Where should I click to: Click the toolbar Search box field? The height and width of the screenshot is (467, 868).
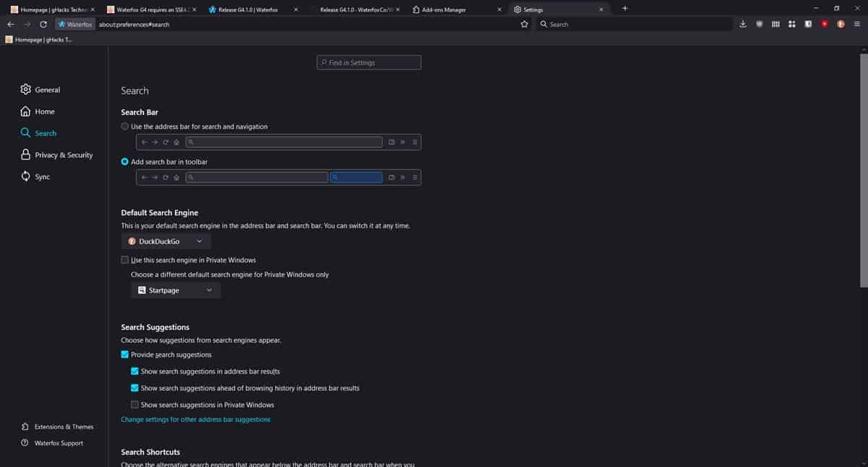coord(635,24)
